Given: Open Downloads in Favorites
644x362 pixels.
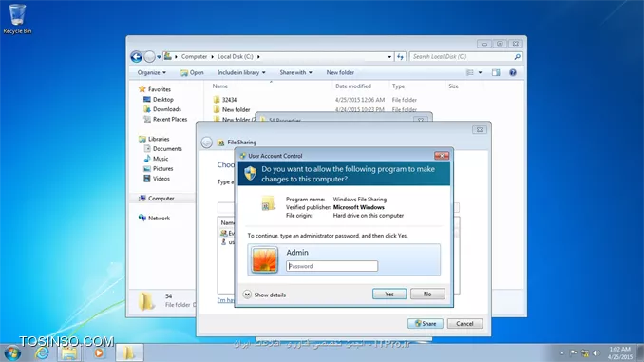Looking at the screenshot, I should 162,109.
